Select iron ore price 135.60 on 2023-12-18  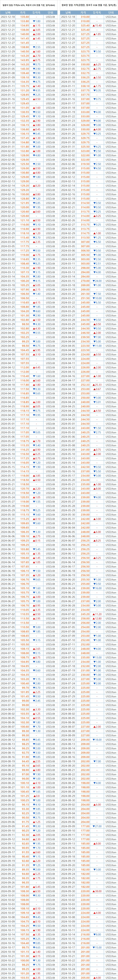25,17
